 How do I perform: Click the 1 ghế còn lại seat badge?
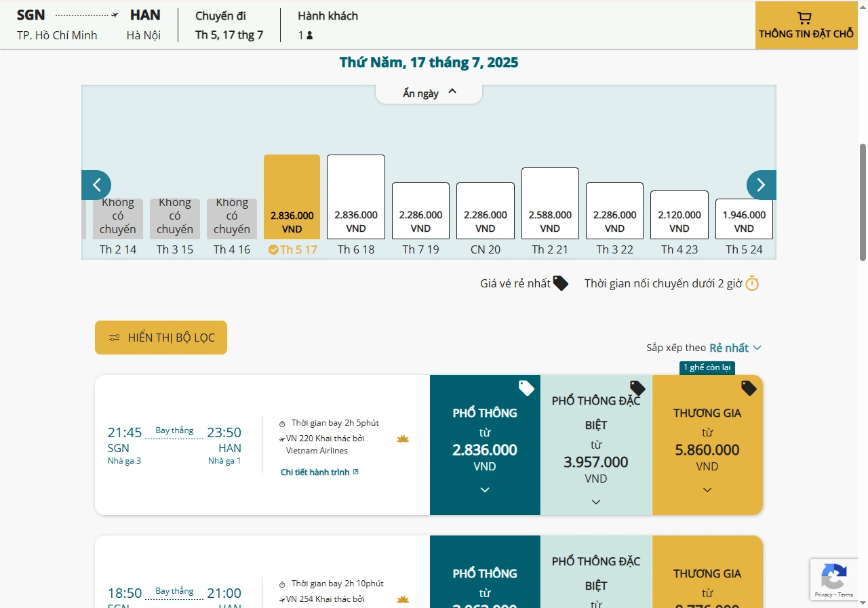coord(707,367)
